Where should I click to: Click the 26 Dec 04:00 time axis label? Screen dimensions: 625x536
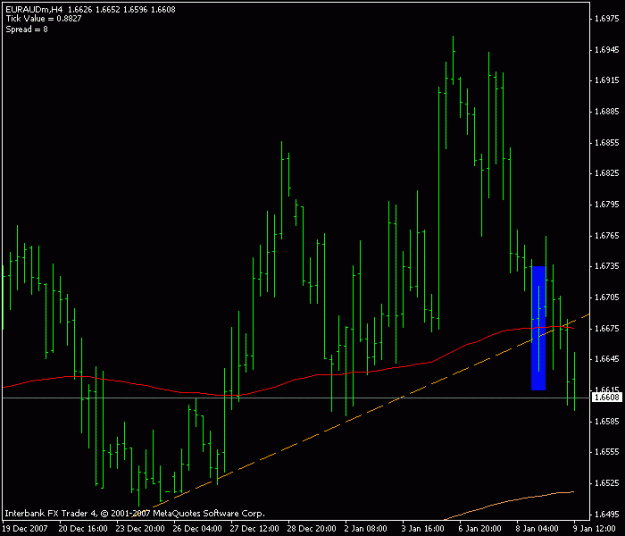click(x=197, y=529)
